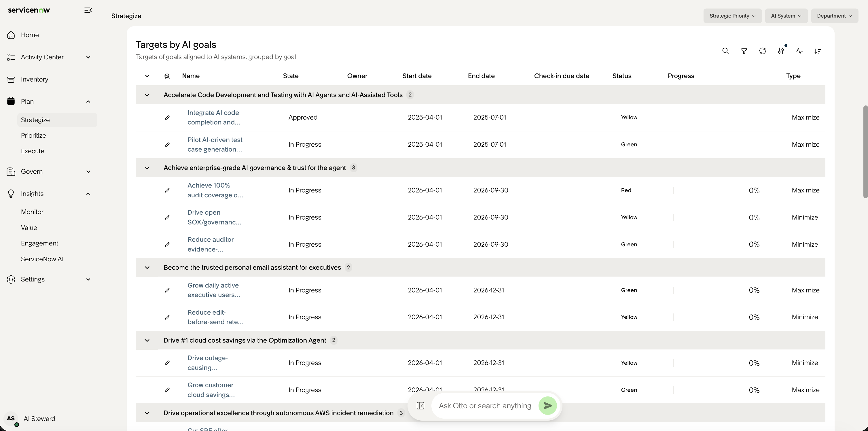Edit the Drive open SOX/governance row
Viewport: 868px width, 431px height.
click(167, 217)
